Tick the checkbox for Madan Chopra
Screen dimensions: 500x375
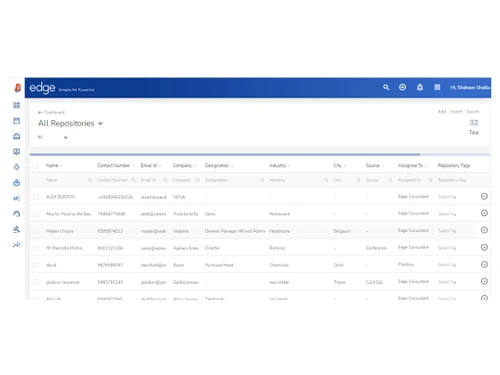(36, 231)
